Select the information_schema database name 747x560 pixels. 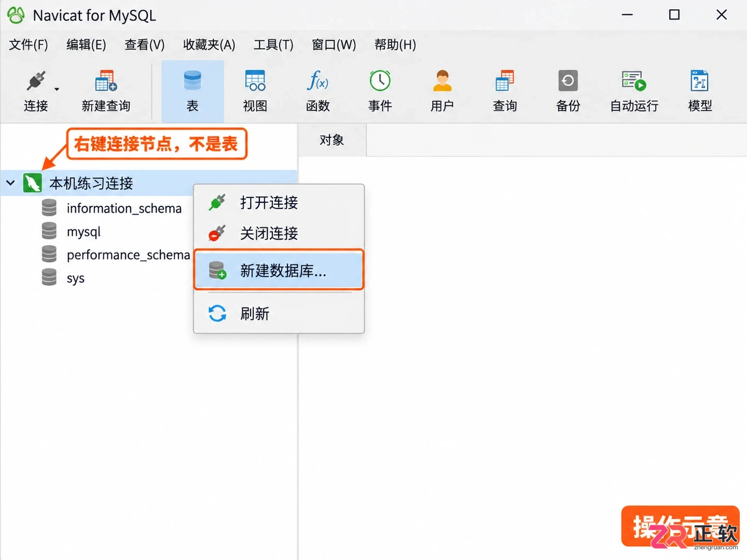tap(124, 208)
